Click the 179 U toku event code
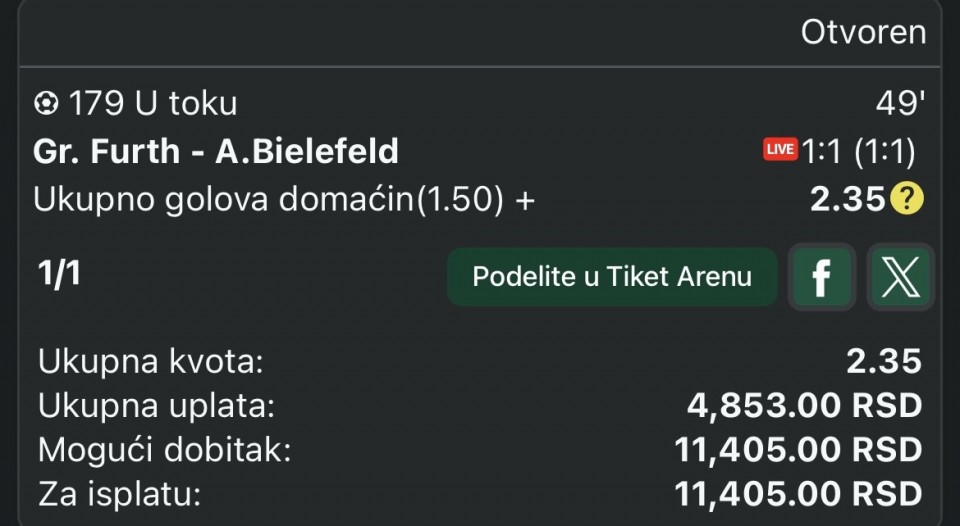The width and height of the screenshot is (960, 526). 152,103
